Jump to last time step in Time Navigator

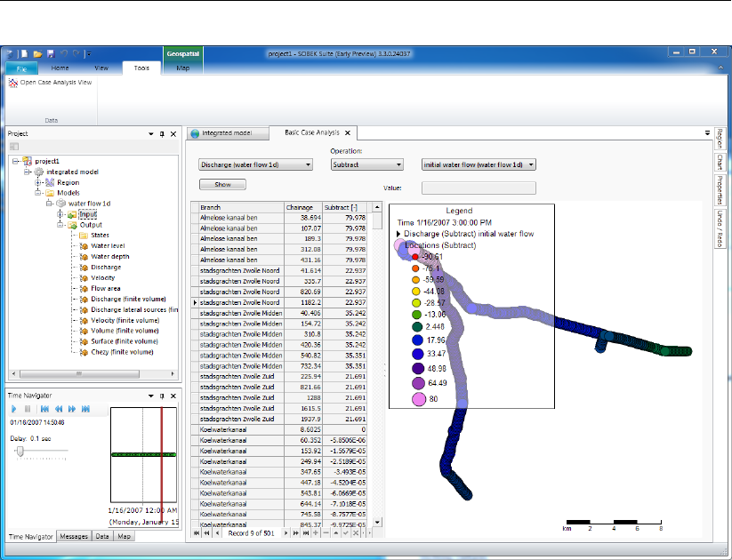click(85, 409)
